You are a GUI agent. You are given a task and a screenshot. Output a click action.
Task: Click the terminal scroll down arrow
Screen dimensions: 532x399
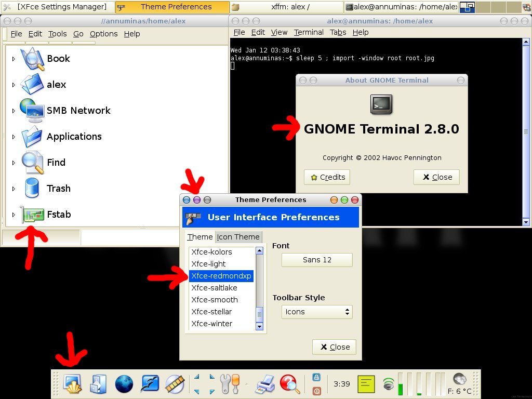click(526, 222)
